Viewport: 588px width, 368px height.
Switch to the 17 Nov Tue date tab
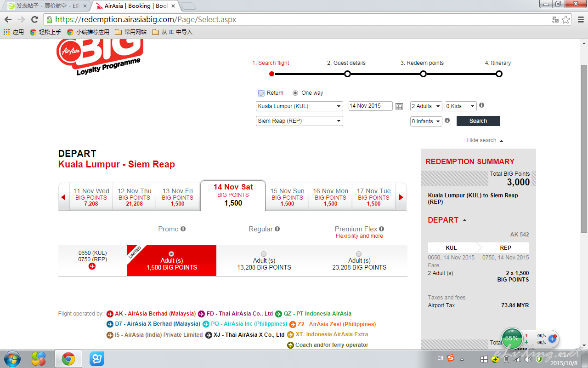pyautogui.click(x=373, y=197)
